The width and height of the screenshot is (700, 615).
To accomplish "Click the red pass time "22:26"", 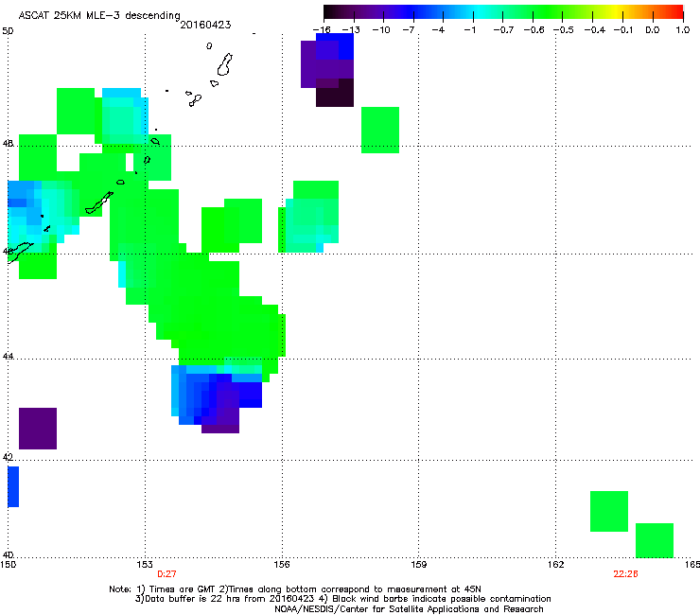I will click(625, 574).
